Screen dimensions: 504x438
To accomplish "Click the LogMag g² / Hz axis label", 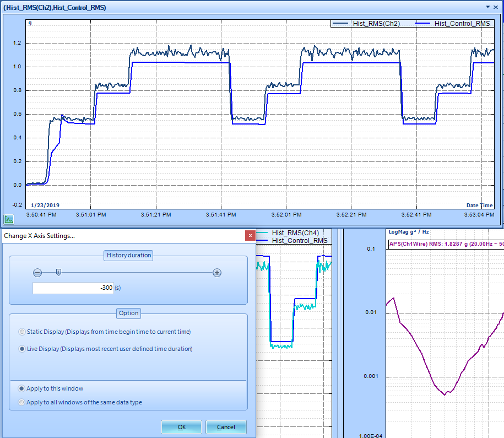I will tap(409, 232).
